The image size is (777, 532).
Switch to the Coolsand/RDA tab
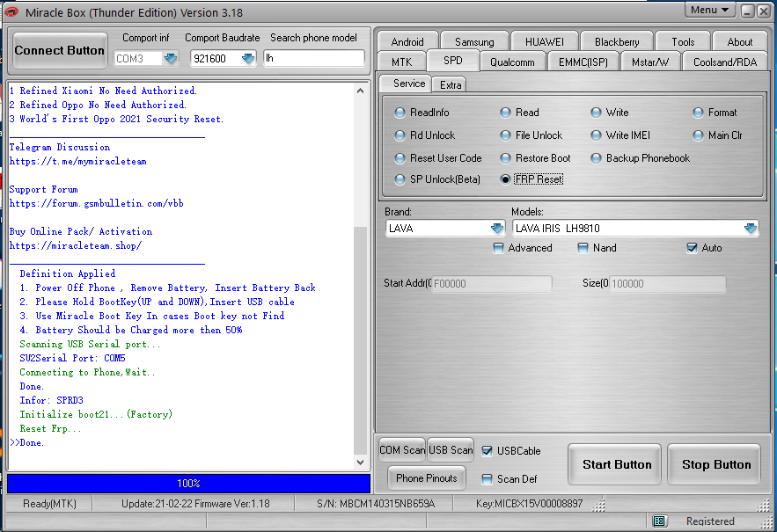click(725, 62)
